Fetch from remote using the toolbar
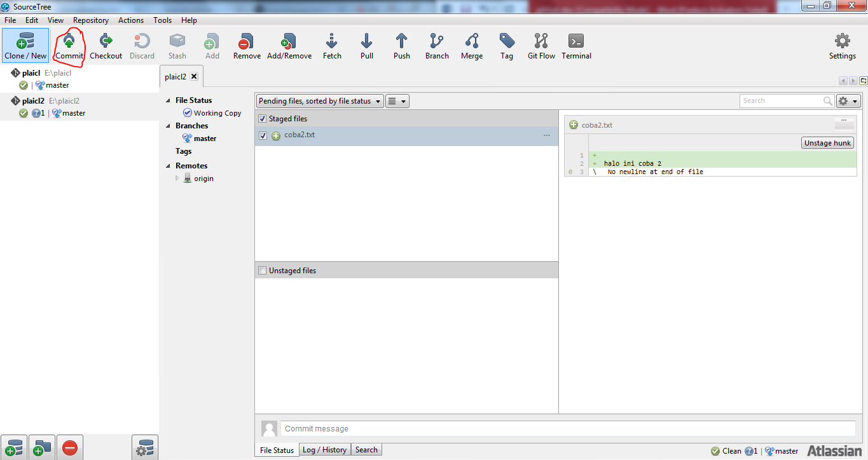The height and width of the screenshot is (460, 868). [x=332, y=45]
